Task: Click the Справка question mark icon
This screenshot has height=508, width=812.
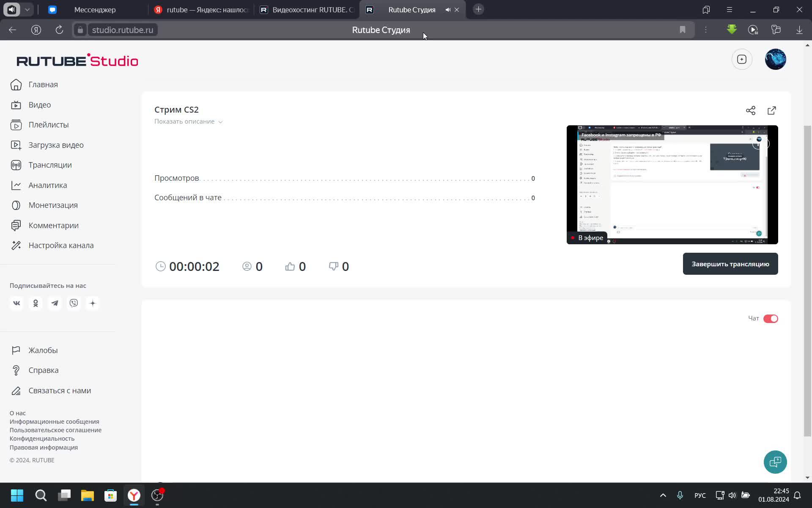Action: 16,370
